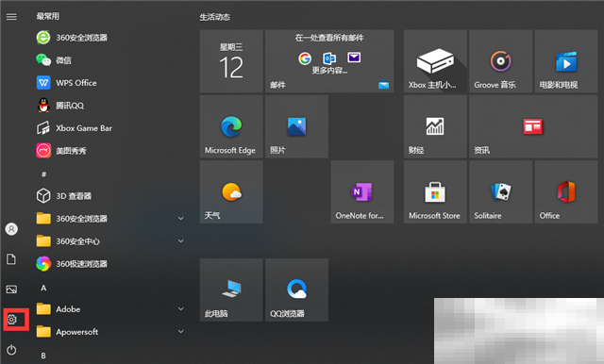The image size is (604, 364).
Task: Expand the 360安全浏览器 folder chevron
Action: click(180, 218)
